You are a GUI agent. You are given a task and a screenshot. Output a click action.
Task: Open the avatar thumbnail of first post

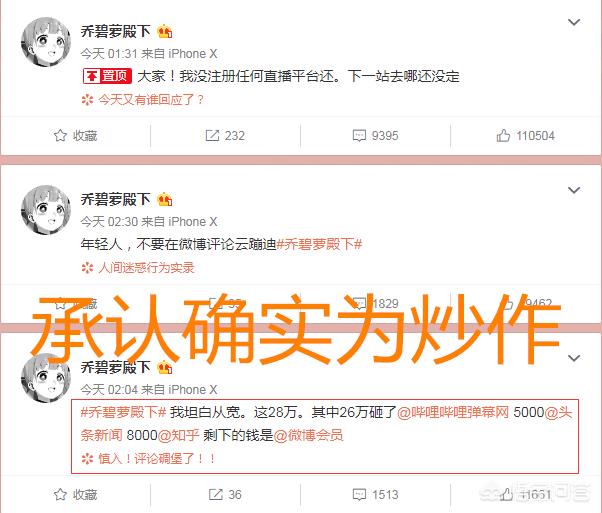pos(46,41)
